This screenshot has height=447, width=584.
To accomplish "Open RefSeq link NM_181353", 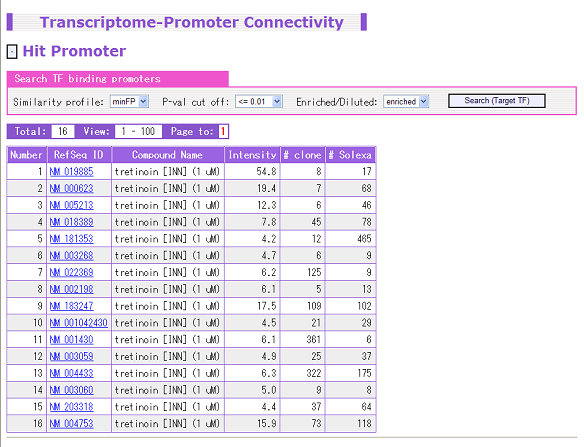I will pyautogui.click(x=72, y=239).
